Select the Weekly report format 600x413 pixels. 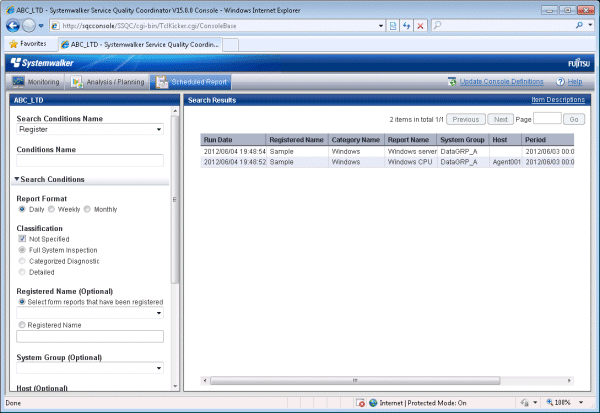[x=51, y=209]
